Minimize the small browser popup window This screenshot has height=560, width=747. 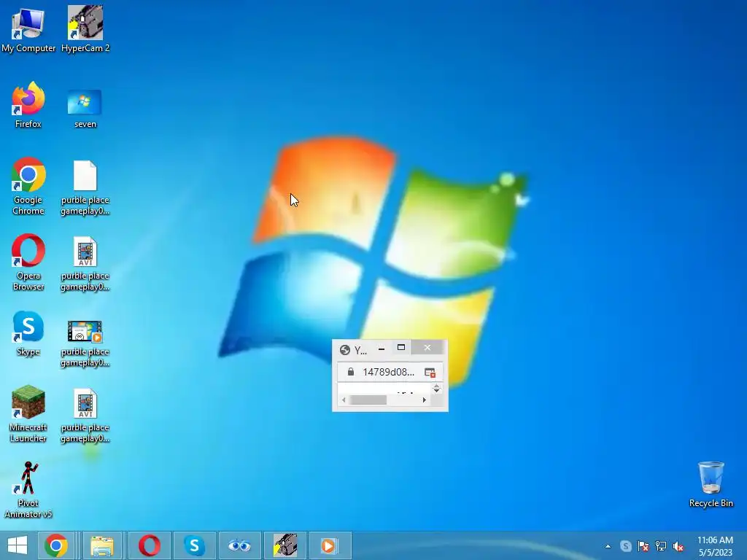pyautogui.click(x=381, y=349)
